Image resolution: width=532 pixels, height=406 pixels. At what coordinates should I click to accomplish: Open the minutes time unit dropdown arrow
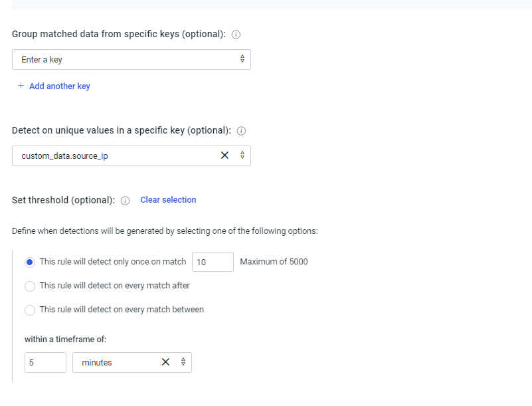183,362
